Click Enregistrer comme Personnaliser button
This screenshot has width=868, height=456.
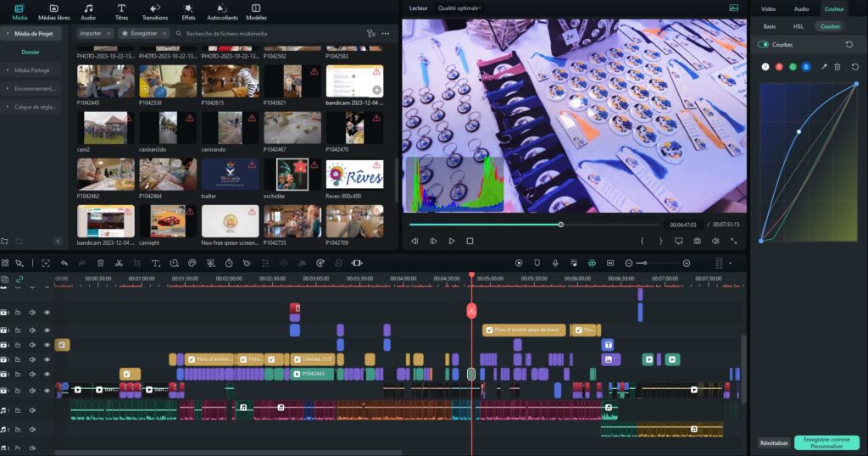point(826,442)
